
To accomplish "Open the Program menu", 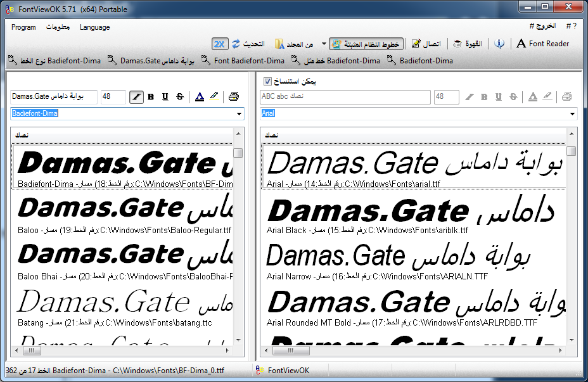I will [23, 27].
